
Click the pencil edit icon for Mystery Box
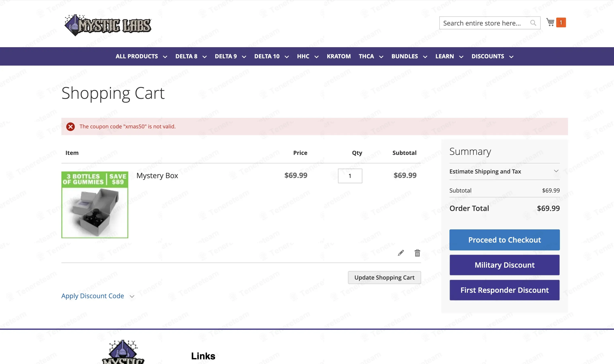401,253
